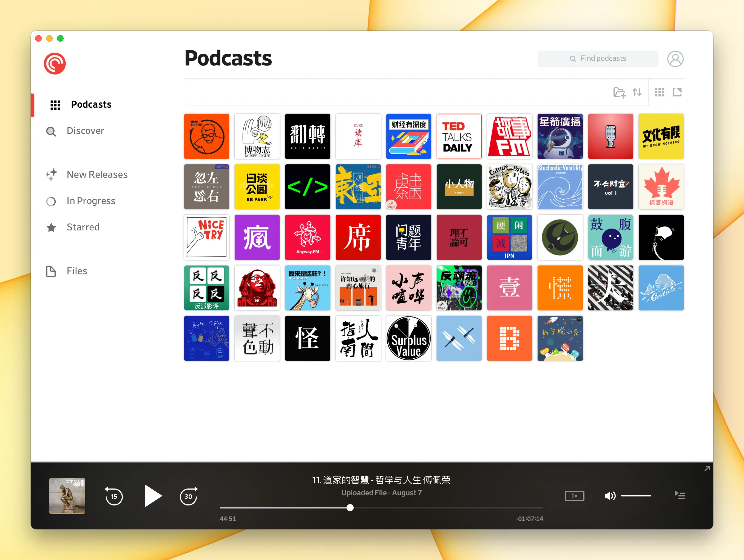This screenshot has height=560, width=744.
Task: Open 翻转 Flip Radio podcast
Action: point(307,136)
